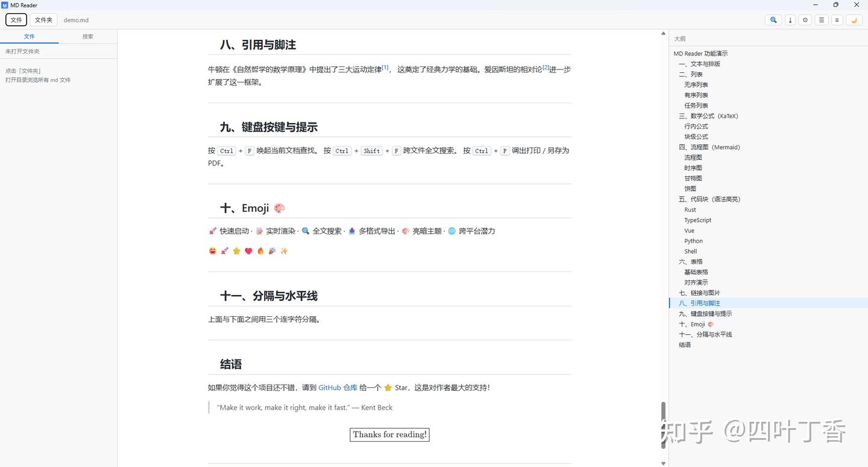This screenshot has height=467, width=868.
Task: Go to 一、文本与排版 in the outline
Action: pos(699,64)
